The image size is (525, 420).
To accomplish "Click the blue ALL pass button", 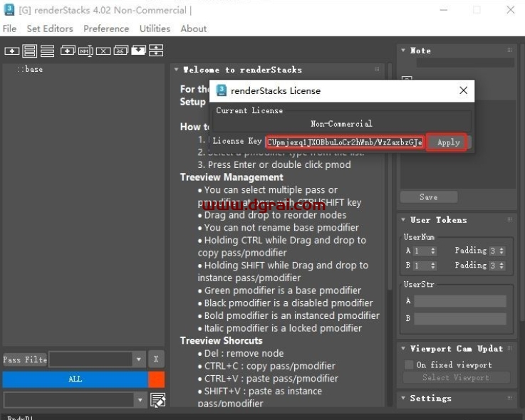I will tap(75, 379).
